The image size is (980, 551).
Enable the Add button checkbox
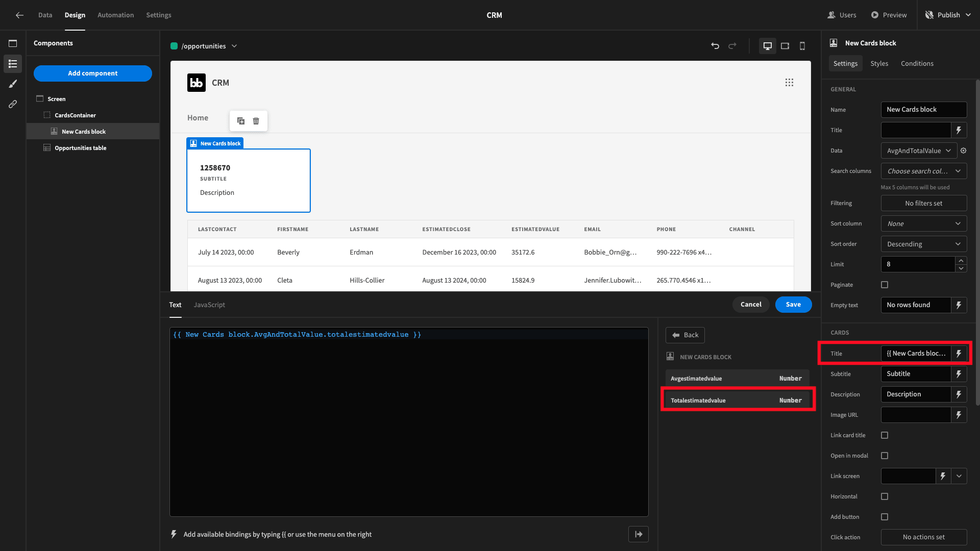point(885,517)
